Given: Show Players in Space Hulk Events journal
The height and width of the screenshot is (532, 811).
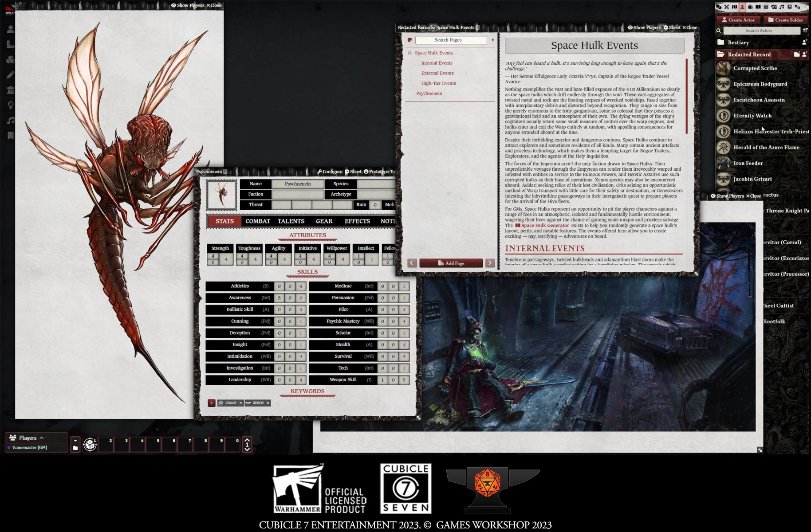Looking at the screenshot, I should click(644, 27).
